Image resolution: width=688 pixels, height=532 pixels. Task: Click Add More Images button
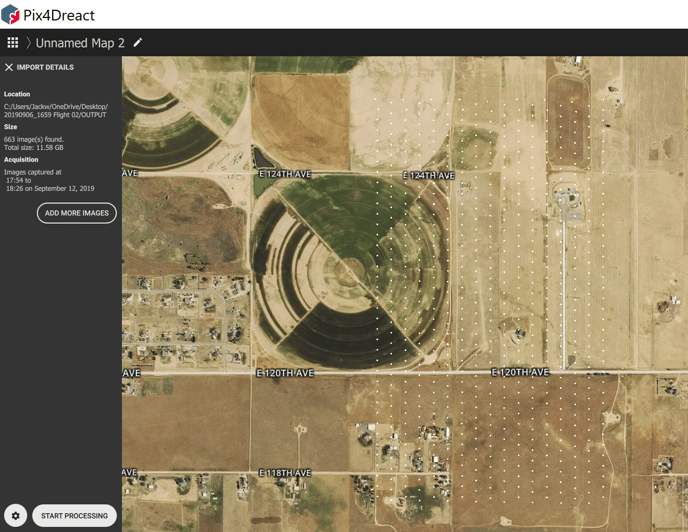pos(77,213)
